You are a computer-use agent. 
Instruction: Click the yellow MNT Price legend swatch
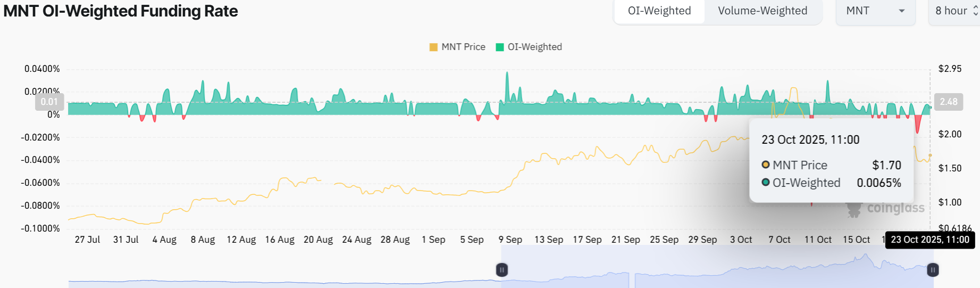tap(433, 47)
